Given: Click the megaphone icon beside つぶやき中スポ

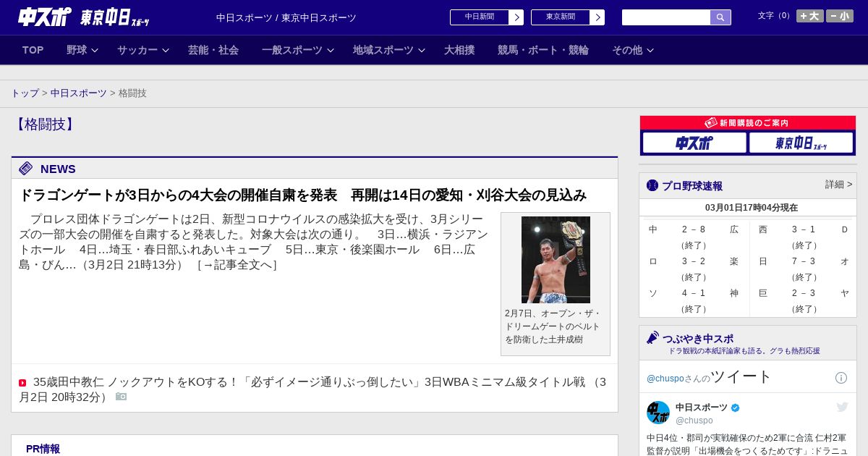Looking at the screenshot, I should click(x=652, y=338).
